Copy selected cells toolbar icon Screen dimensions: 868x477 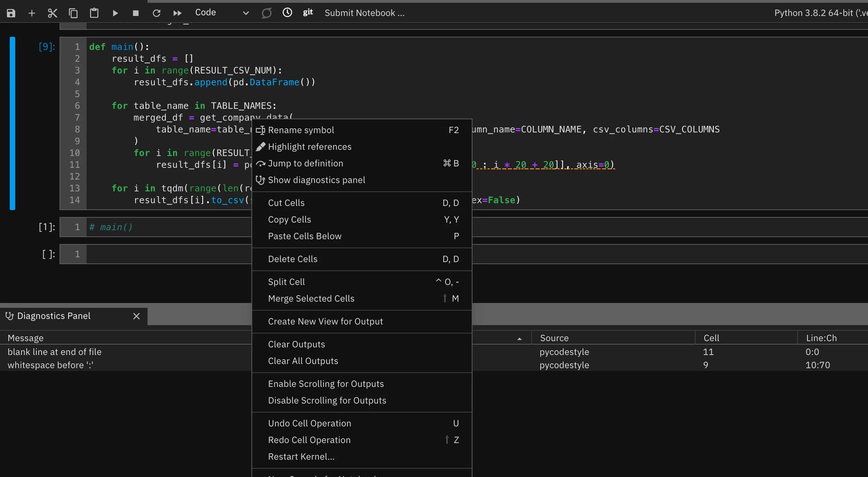tap(73, 13)
